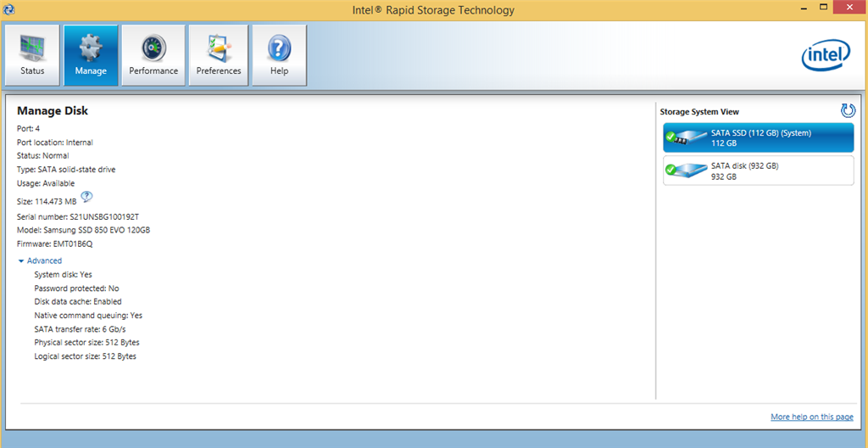
Task: Select the SATA SSD (112 GB) System drive
Action: (x=759, y=137)
